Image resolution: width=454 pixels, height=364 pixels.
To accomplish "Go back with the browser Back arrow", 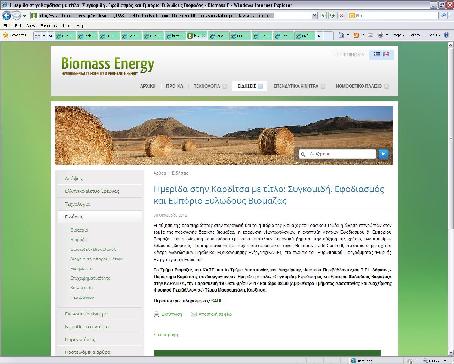I will pos(7,15).
